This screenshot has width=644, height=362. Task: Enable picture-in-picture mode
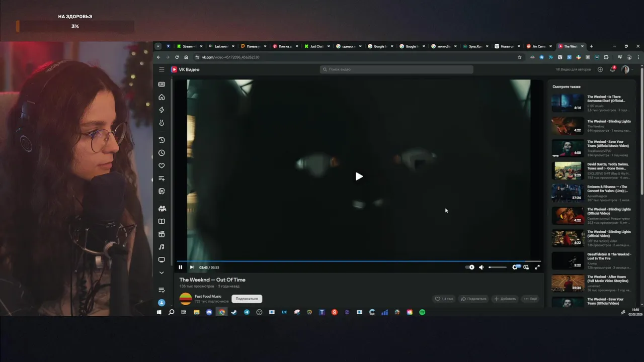pos(526,267)
